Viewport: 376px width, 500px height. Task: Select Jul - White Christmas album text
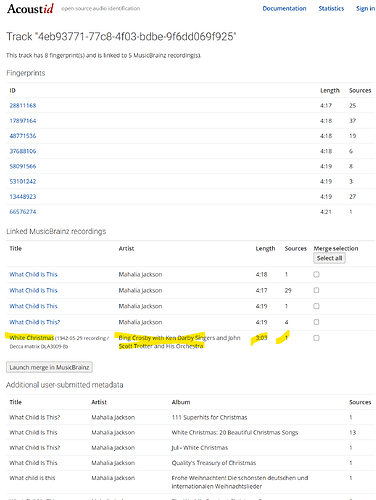200,448
